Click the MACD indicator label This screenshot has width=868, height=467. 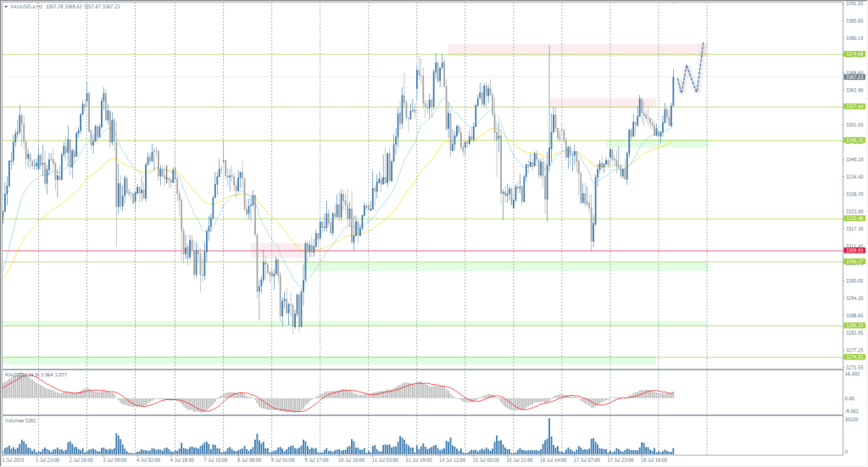12,374
